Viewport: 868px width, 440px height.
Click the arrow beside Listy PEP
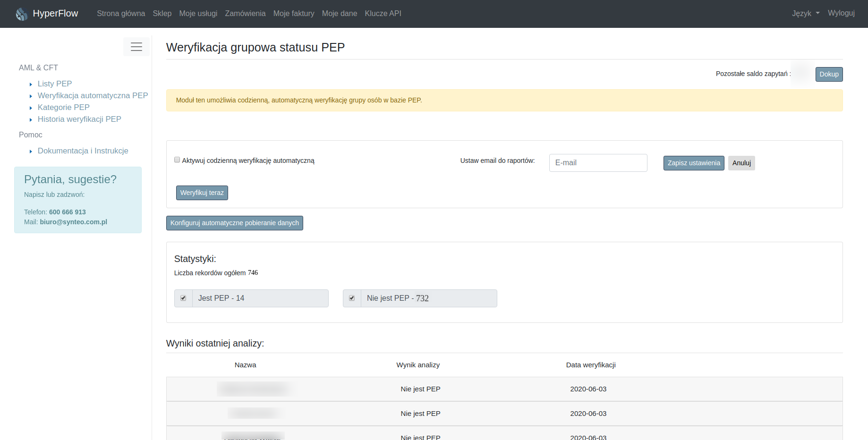pyautogui.click(x=31, y=85)
